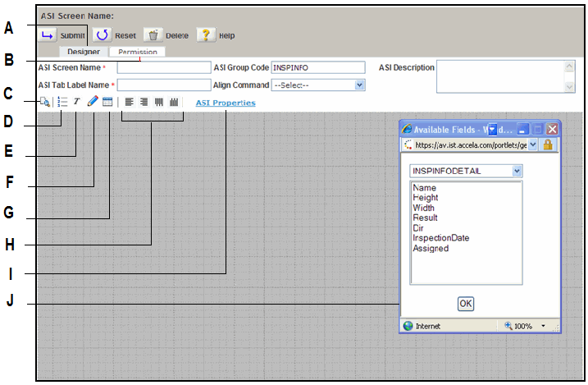Screen dimensions: 588x385
Task: Click the Delete trash can icon
Action: 153,35
